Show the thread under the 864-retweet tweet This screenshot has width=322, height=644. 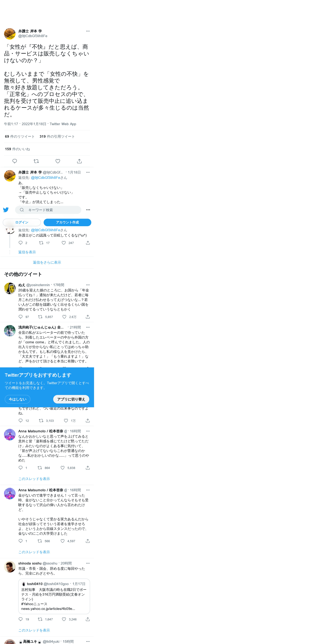coord(34,479)
